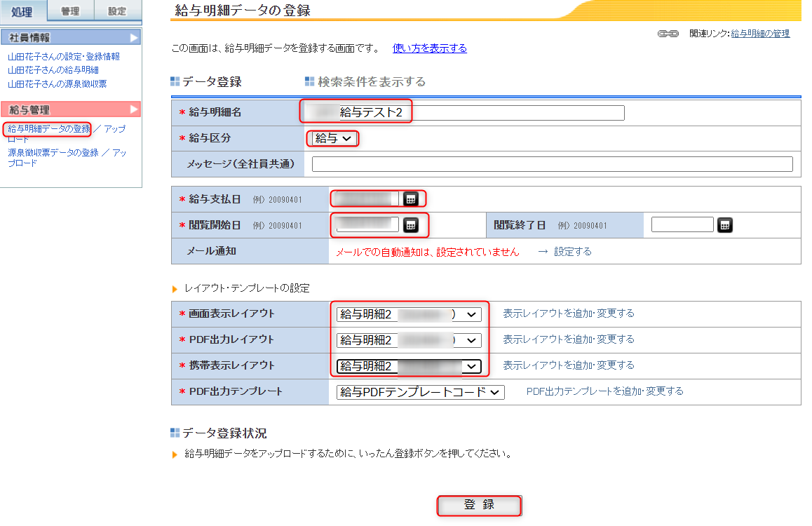Switch to the 設定 tab
812x526 pixels.
click(118, 11)
